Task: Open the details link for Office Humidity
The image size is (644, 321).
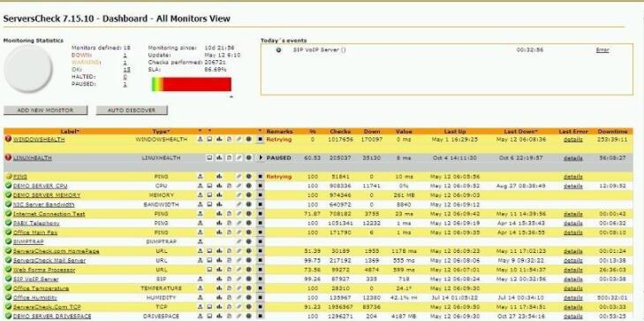Action: click(573, 298)
